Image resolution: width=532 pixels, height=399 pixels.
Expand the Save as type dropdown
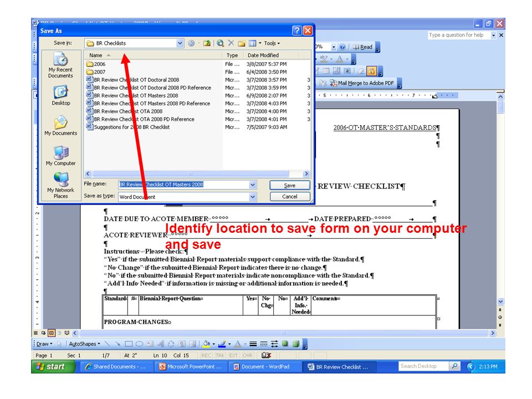253,197
